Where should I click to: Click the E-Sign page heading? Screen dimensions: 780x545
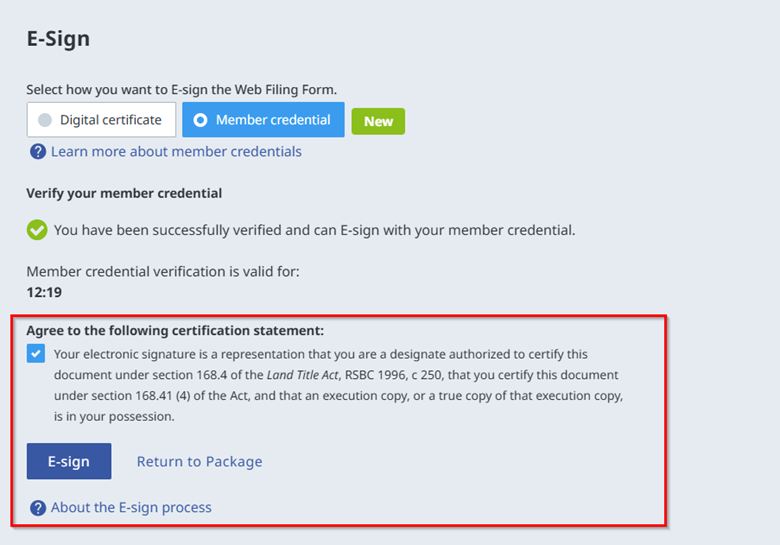coord(58,40)
